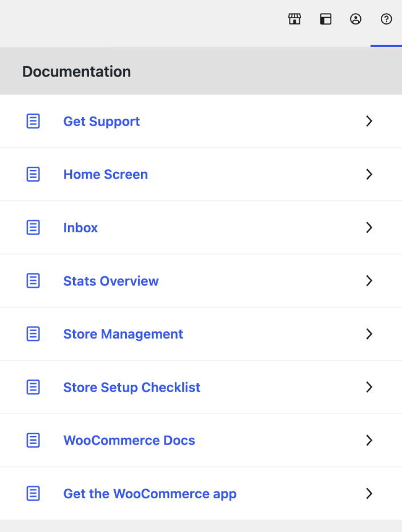
Task: Click document icon beside Stats Overview
Action: (x=33, y=281)
